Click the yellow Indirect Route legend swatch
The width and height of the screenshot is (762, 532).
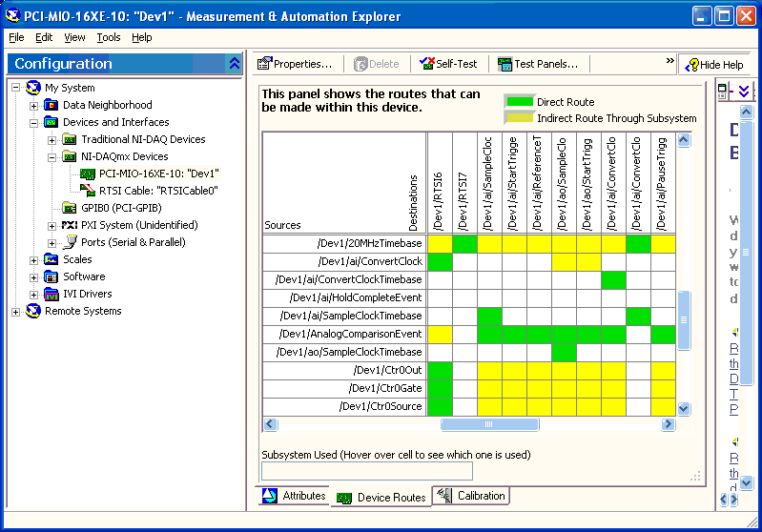click(x=519, y=118)
